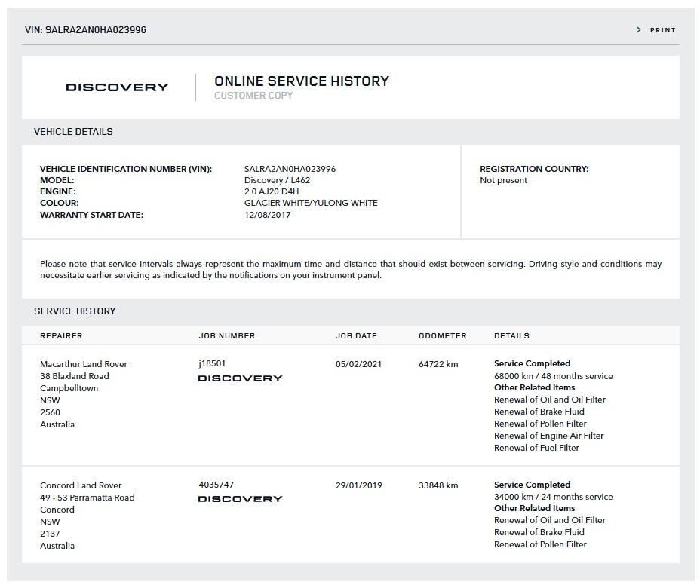
Task: Select the warranty start date 12/08/2017
Action: 268,215
